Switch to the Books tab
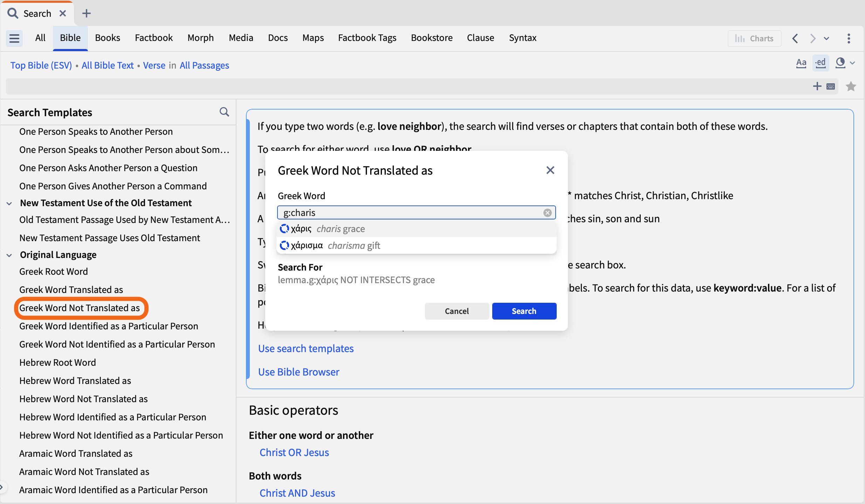The width and height of the screenshot is (865, 504). tap(108, 37)
